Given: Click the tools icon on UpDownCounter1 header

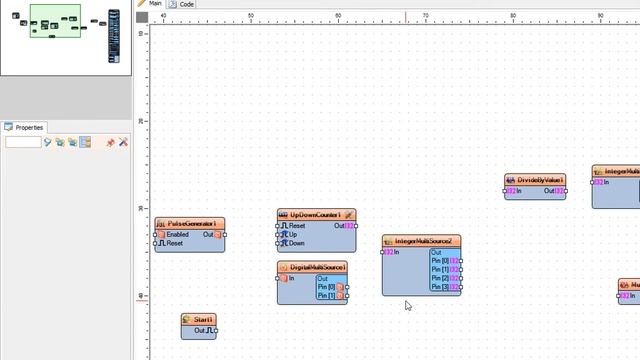Looking at the screenshot, I should (349, 215).
